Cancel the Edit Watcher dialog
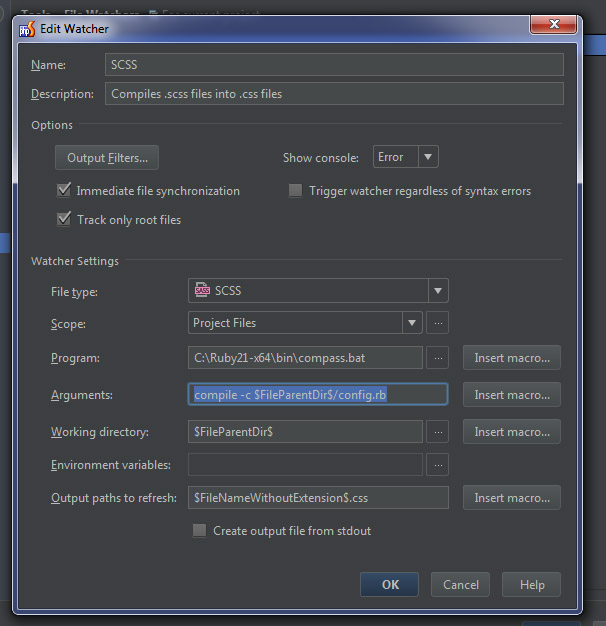 pos(460,584)
